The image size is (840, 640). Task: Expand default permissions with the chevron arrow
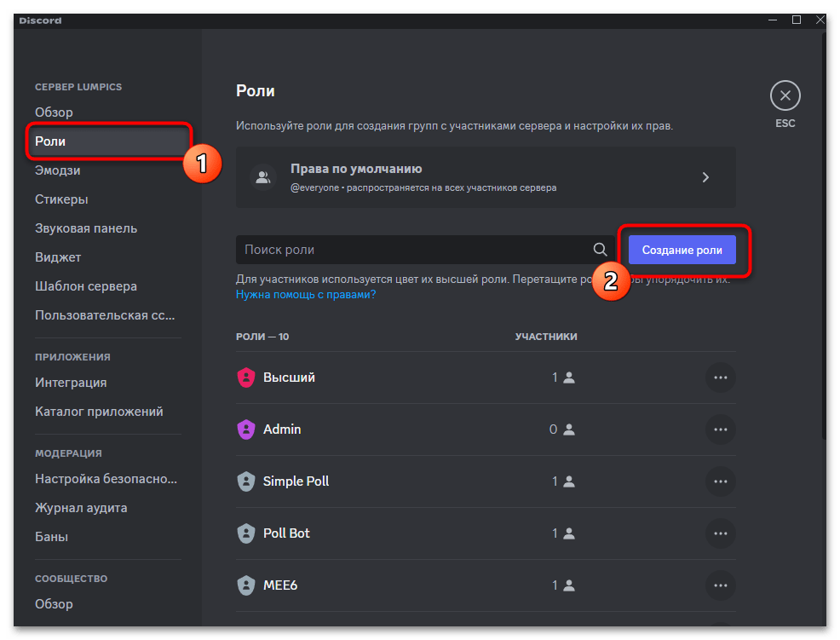705,177
